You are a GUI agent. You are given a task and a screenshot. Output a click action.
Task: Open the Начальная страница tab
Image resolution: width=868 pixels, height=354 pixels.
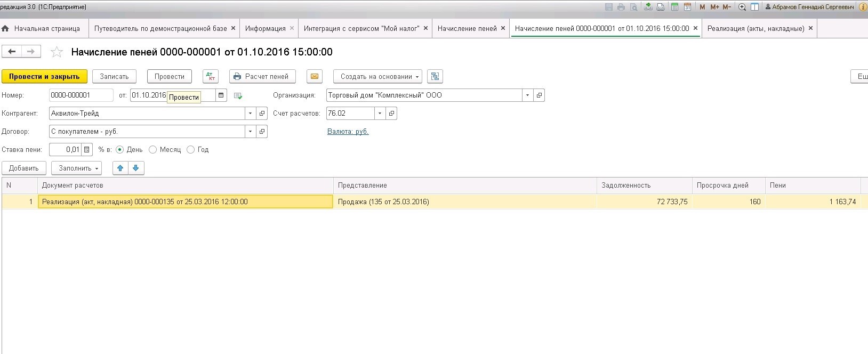(47, 28)
